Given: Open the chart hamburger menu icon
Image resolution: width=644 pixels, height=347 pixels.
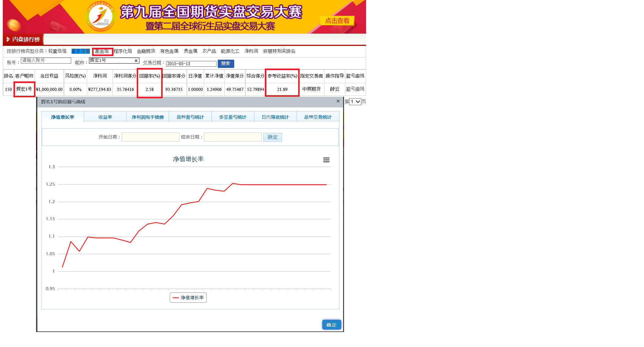Looking at the screenshot, I should pyautogui.click(x=326, y=160).
